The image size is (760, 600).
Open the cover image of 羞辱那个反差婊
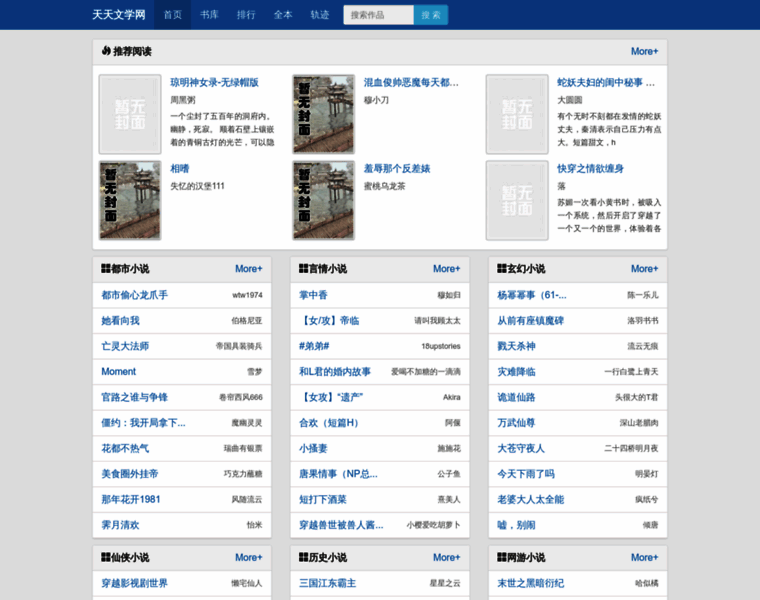(323, 200)
